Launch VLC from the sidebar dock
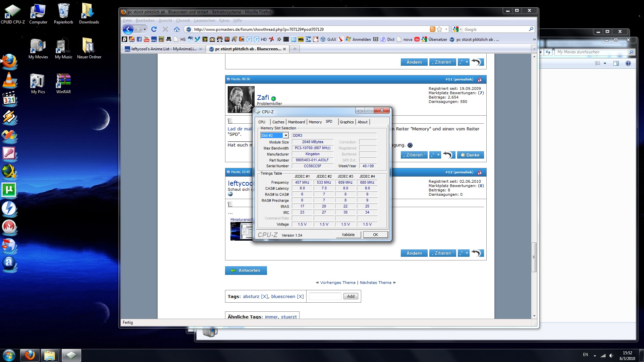This screenshot has height=362, width=644. (9, 80)
